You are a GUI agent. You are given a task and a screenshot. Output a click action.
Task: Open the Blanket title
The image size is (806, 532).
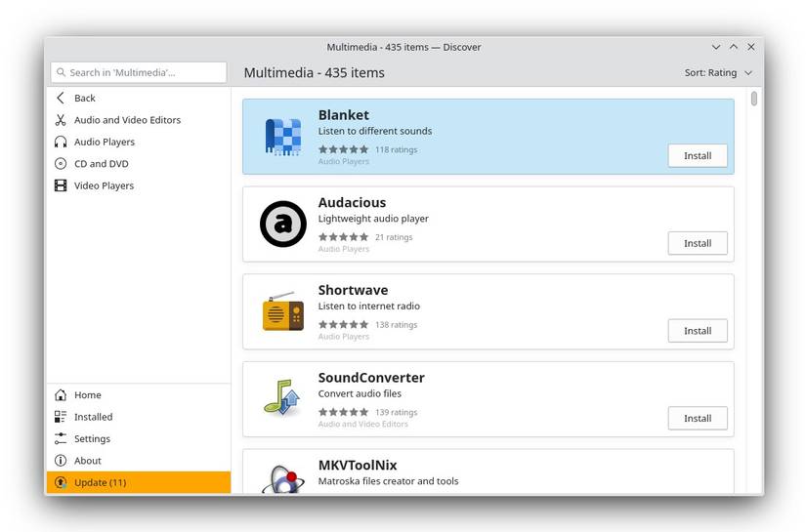343,115
